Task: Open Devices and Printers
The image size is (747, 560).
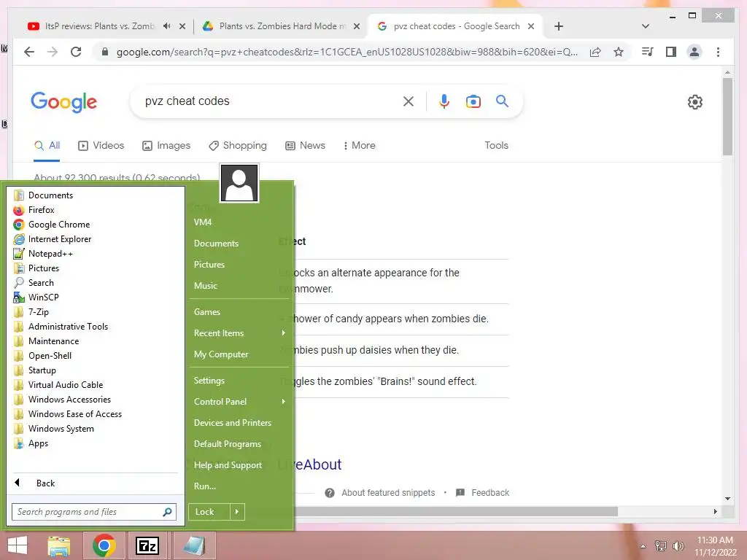Action: click(233, 423)
